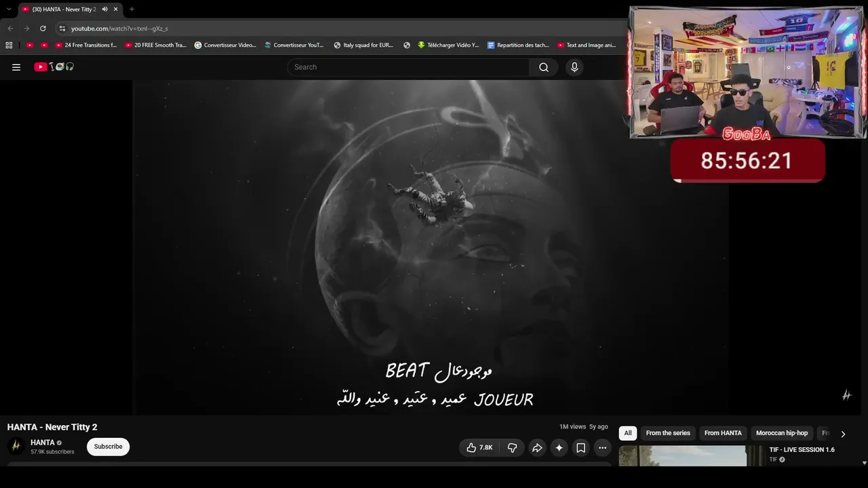The image size is (868, 488).
Task: Open the first YouTube bookmark icon
Action: (x=30, y=45)
